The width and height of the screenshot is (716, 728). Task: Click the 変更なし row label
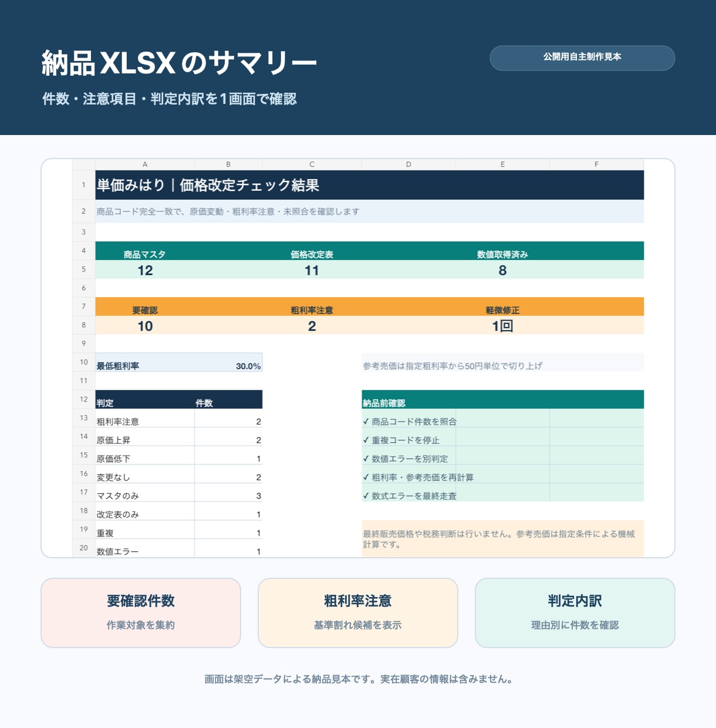113,477
